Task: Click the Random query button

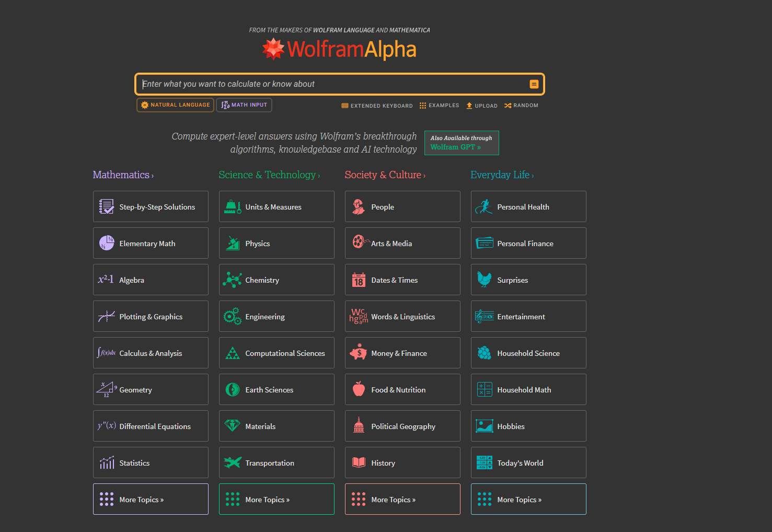Action: click(x=521, y=106)
